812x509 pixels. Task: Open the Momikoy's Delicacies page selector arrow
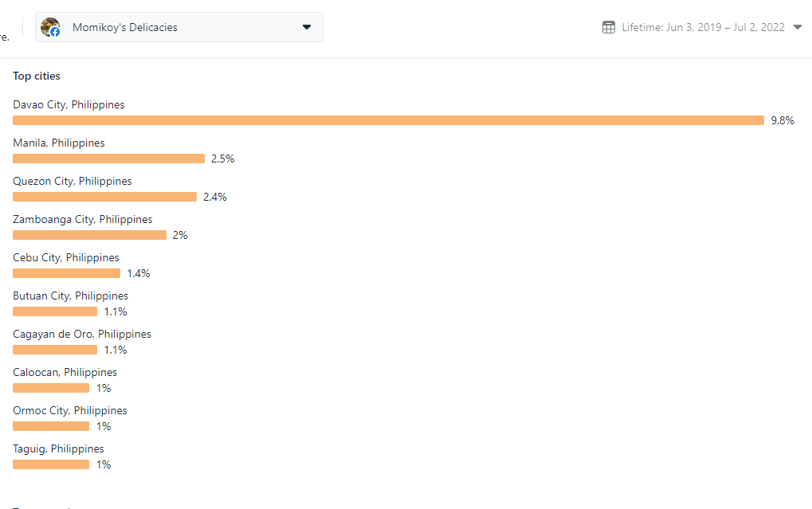307,27
